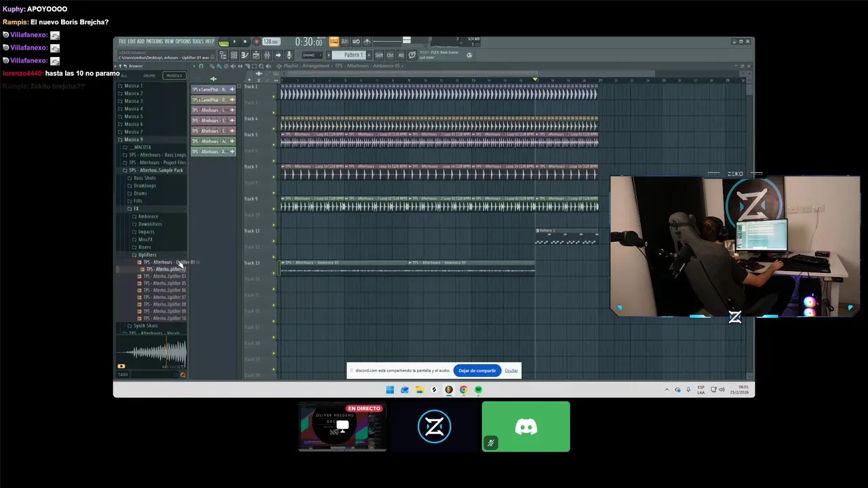
Task: Open the ADD menu
Action: point(141,41)
